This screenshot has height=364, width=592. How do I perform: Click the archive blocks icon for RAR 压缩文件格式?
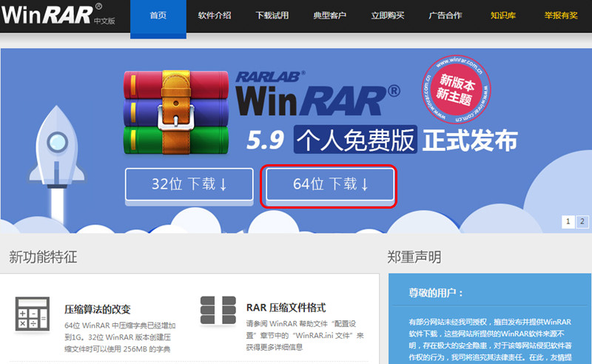218,310
